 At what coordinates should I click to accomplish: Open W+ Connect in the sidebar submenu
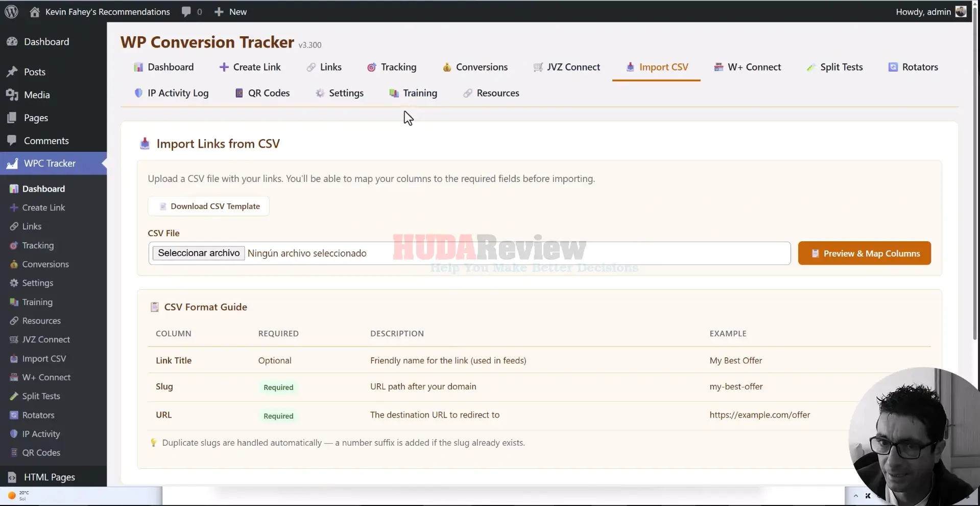coord(46,377)
